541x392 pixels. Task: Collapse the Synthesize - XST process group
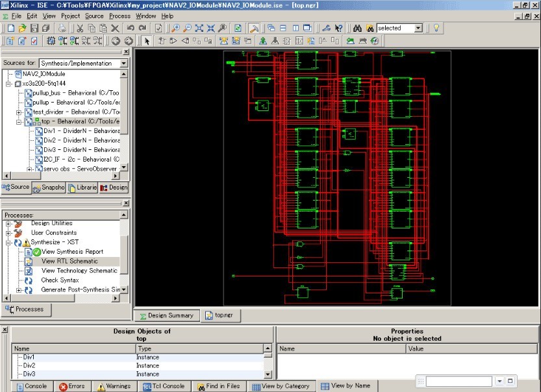pyautogui.click(x=8, y=241)
